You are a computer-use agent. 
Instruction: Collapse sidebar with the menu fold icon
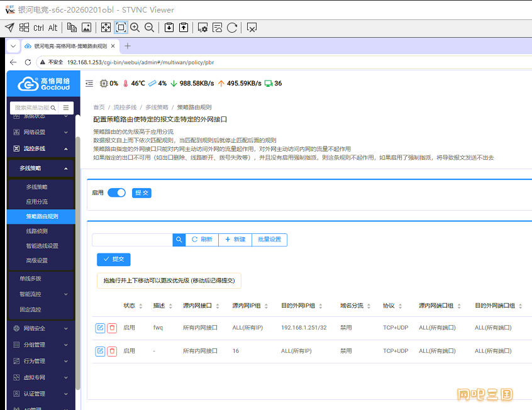tap(89, 84)
